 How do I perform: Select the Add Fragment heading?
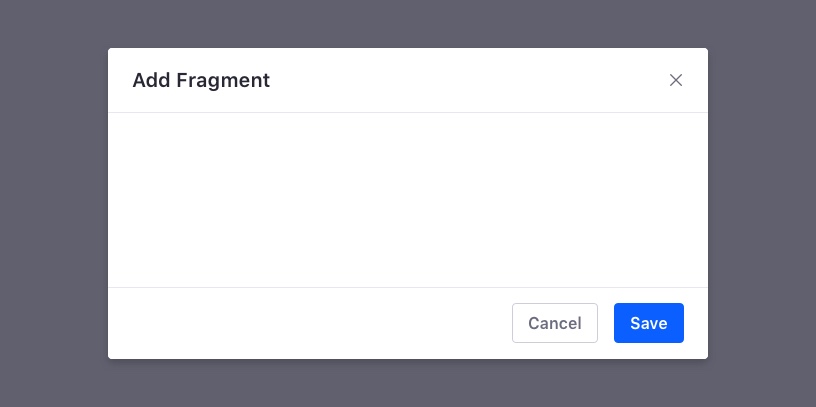(201, 80)
